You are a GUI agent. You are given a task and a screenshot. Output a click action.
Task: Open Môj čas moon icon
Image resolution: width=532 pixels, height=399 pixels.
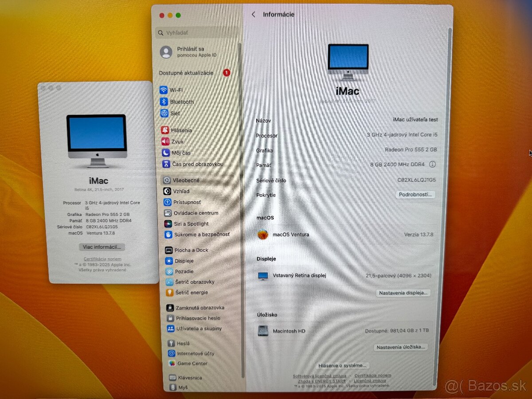[x=166, y=153]
